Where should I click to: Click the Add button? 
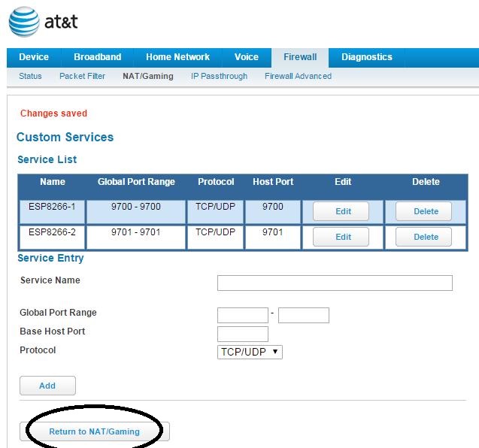point(47,386)
